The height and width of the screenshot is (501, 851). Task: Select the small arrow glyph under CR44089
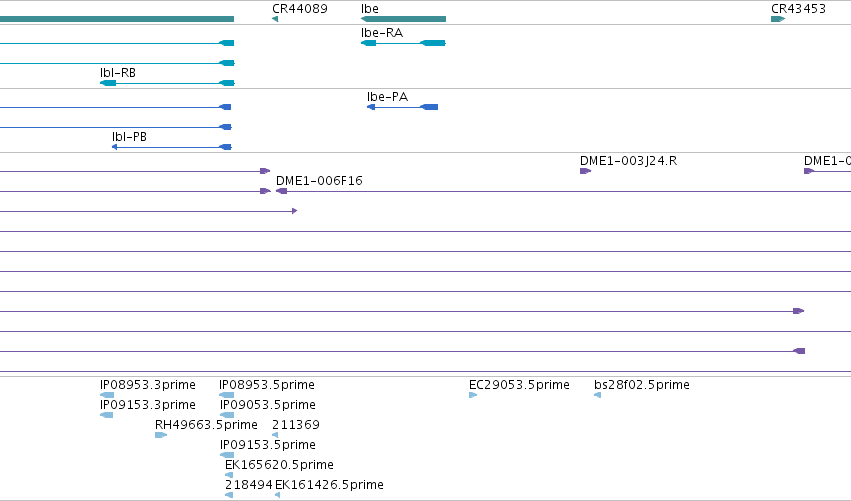click(x=275, y=19)
